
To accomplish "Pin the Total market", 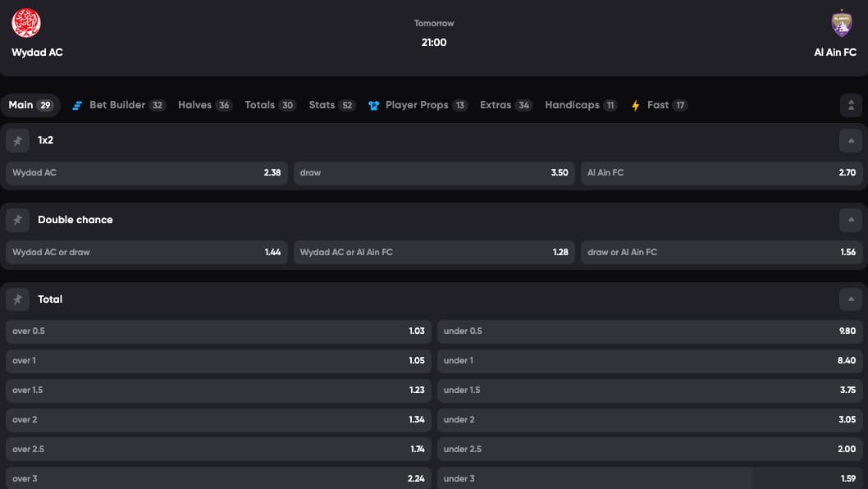I will pos(18,299).
